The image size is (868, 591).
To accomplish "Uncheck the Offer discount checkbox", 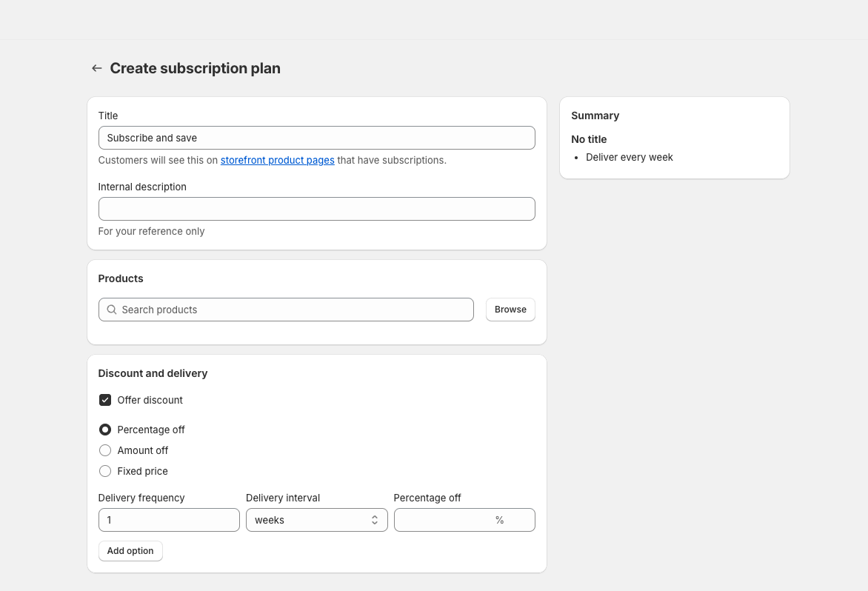I will click(x=105, y=400).
